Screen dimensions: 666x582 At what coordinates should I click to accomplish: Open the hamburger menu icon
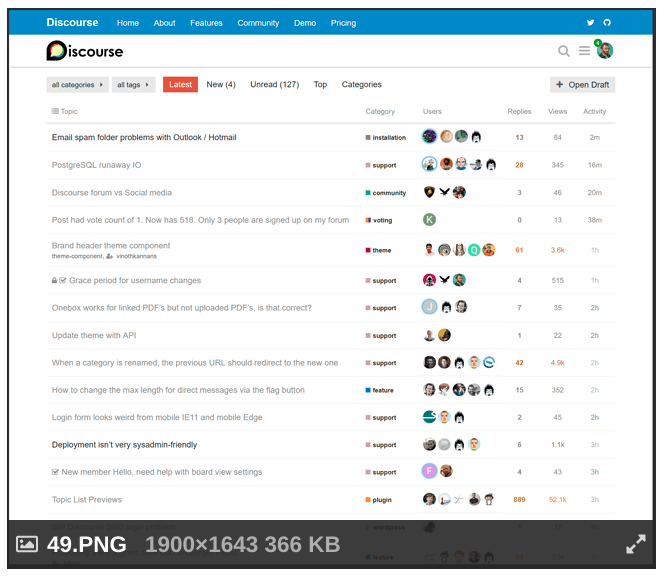(584, 51)
